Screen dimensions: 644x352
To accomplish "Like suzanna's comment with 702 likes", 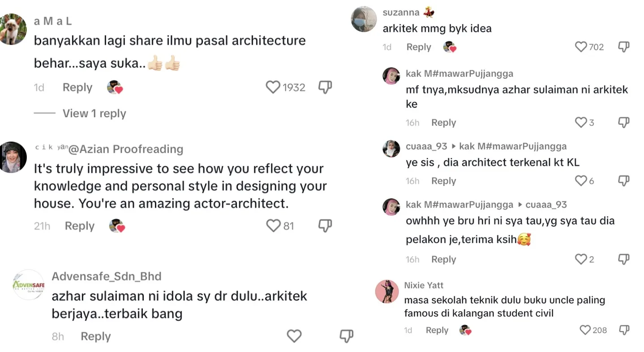I will coord(581,47).
